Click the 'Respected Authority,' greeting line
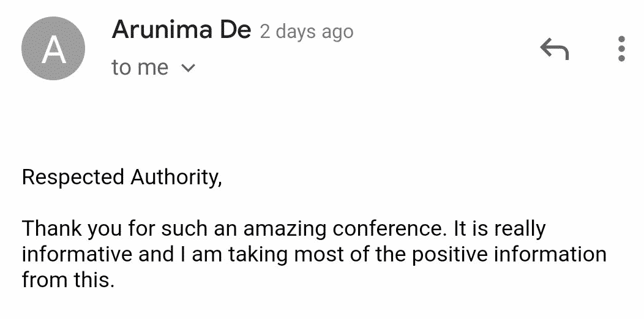 (x=122, y=178)
